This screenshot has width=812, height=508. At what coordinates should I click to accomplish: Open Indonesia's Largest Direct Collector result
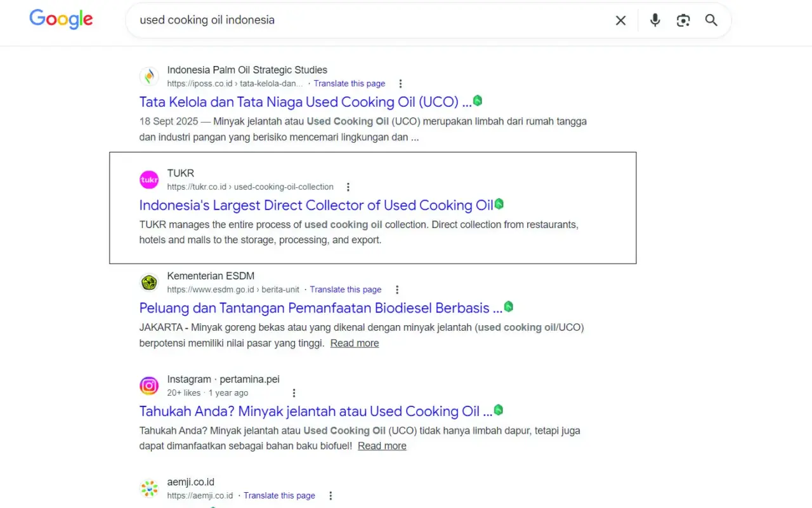tap(316, 205)
